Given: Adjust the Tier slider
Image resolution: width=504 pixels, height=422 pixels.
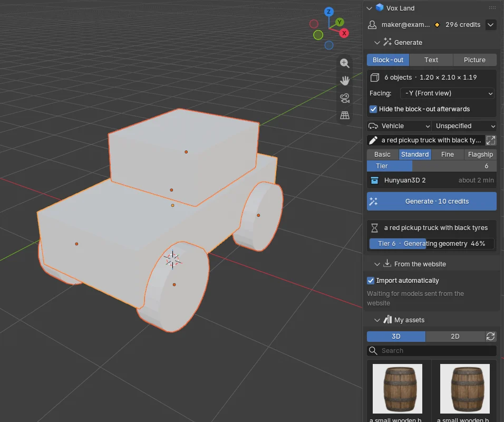Looking at the screenshot, I should [x=432, y=166].
